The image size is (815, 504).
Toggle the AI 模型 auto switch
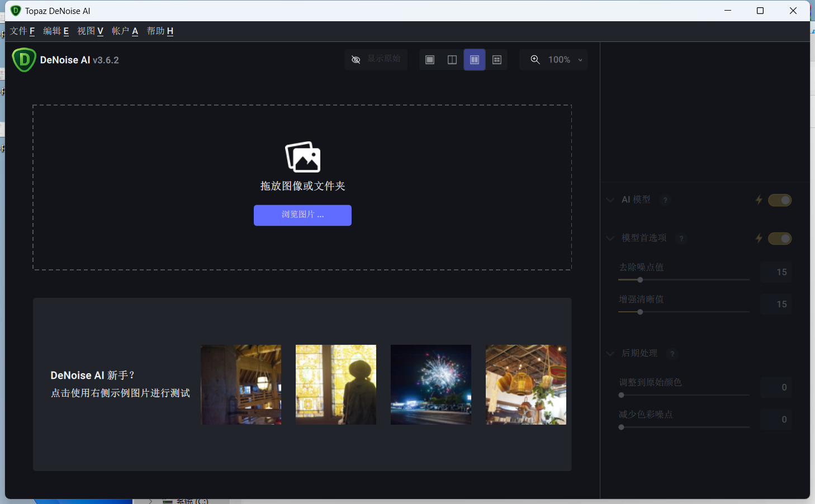point(780,200)
